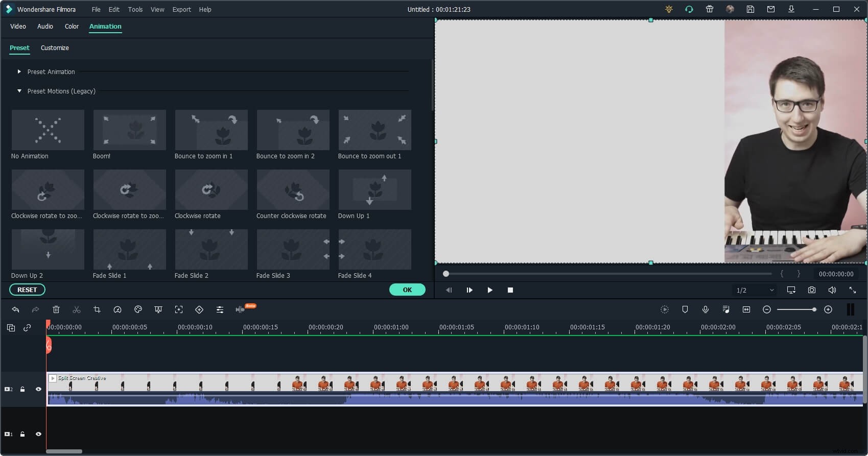Click the RESET button
This screenshot has width=868, height=456.
tap(27, 290)
